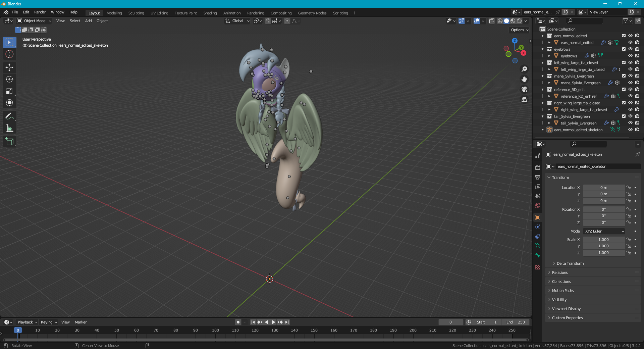Image resolution: width=644 pixels, height=349 pixels.
Task: Open the Bone properties tab
Action: pos(538,255)
